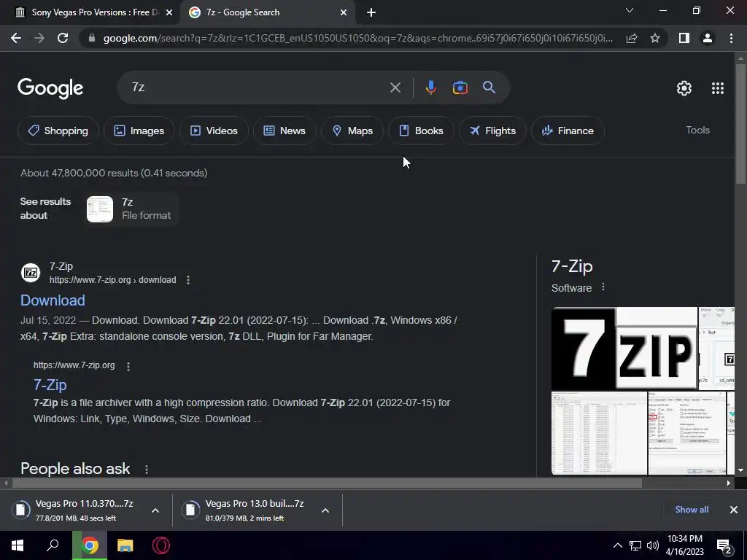The width and height of the screenshot is (747, 560).
Task: Open the 7-Zip settings dialog thumbnail
Action: pyautogui.click(x=687, y=433)
